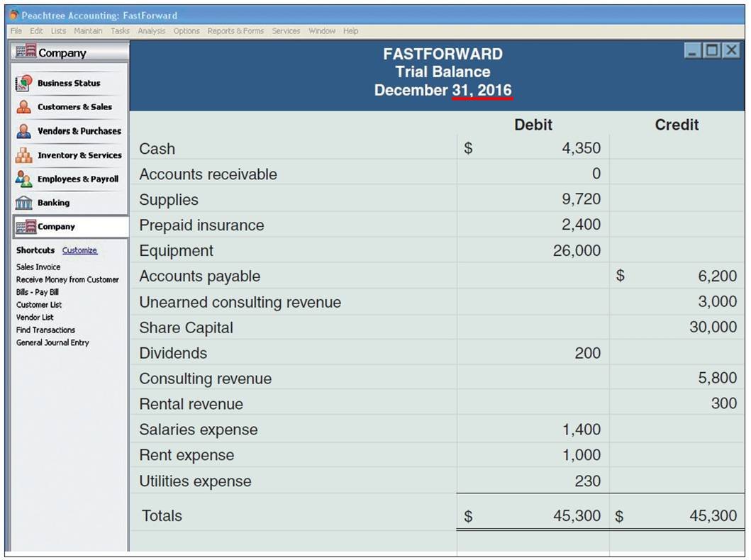Select Customers & Sales navigation label
The image size is (751, 560).
[x=74, y=107]
